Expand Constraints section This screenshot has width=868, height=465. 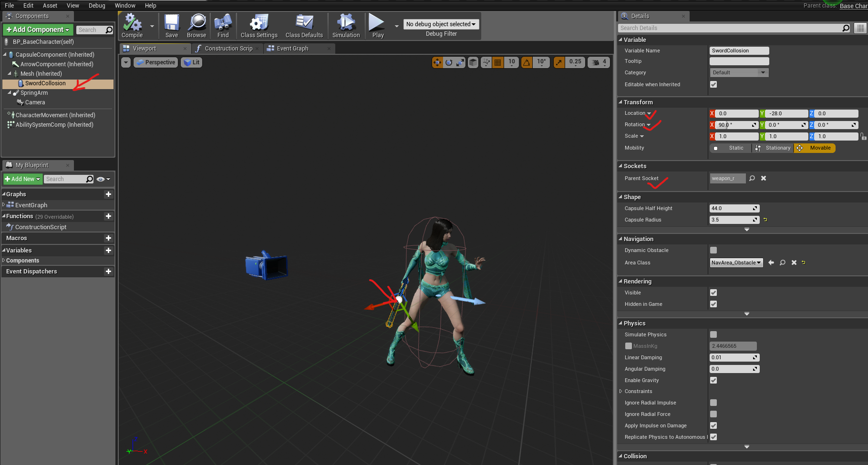pyautogui.click(x=621, y=391)
